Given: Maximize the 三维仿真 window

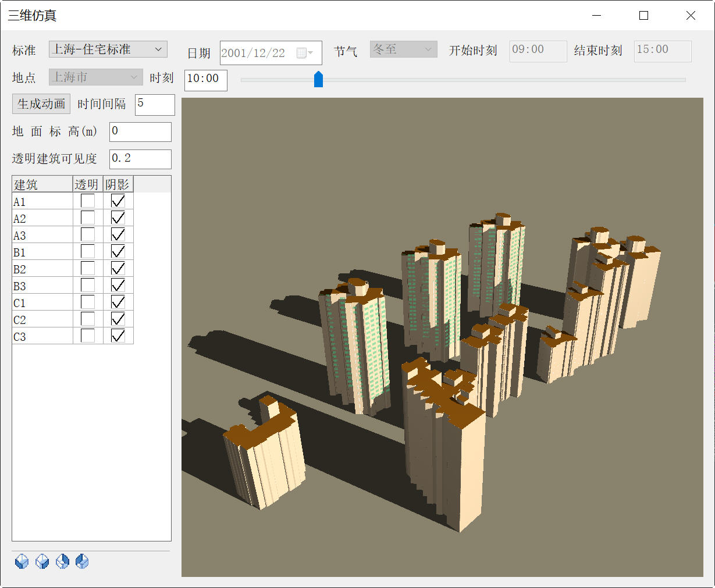Looking at the screenshot, I should (643, 16).
